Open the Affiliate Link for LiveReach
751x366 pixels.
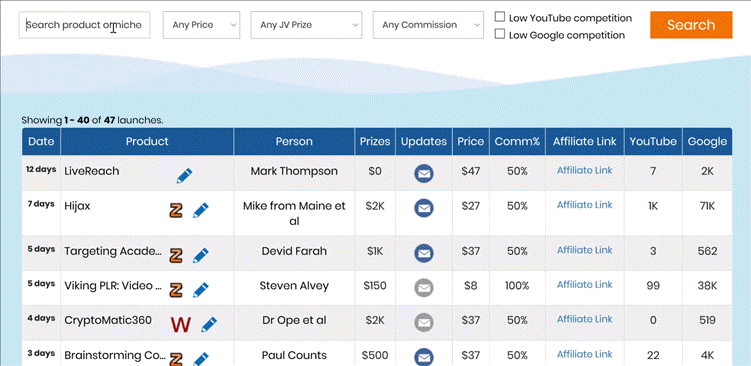coord(584,171)
